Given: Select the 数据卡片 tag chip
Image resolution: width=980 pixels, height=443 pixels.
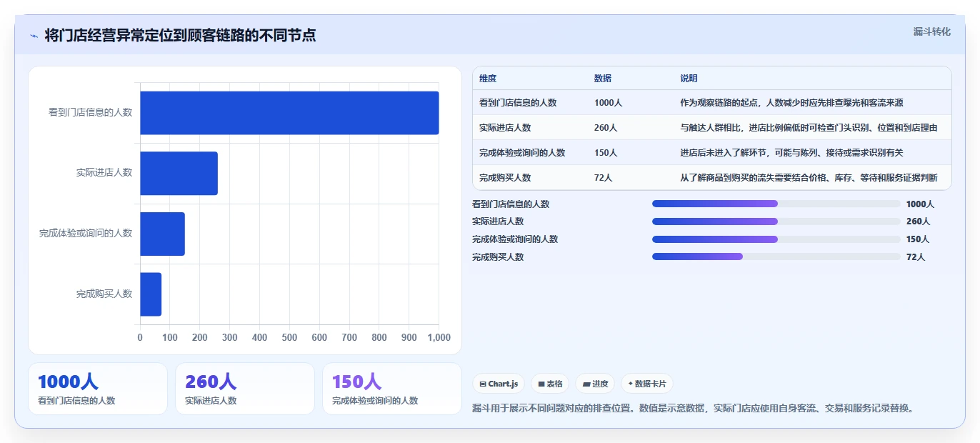Looking at the screenshot, I should 646,384.
